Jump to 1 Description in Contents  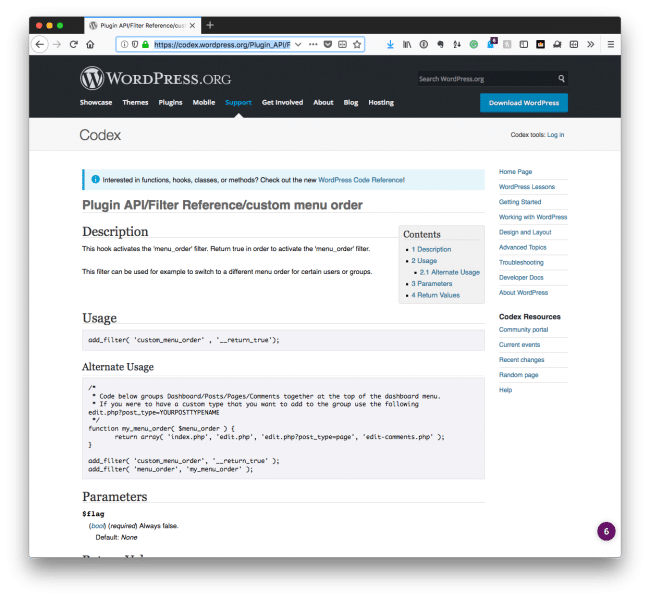click(431, 249)
